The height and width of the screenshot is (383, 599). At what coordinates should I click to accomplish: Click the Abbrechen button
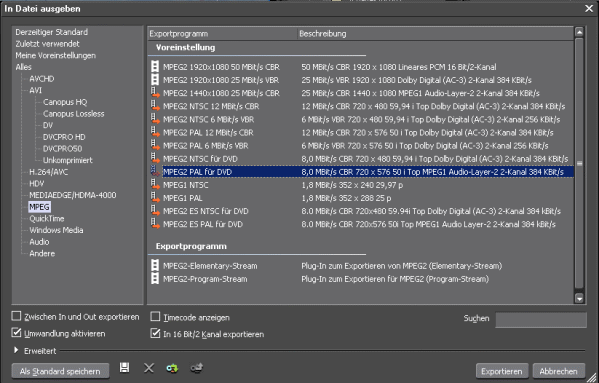pyautogui.click(x=559, y=371)
